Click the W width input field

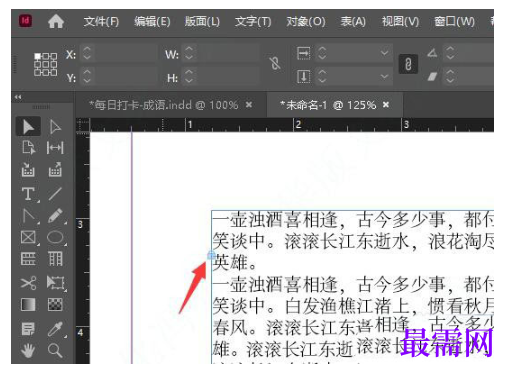[x=228, y=53]
